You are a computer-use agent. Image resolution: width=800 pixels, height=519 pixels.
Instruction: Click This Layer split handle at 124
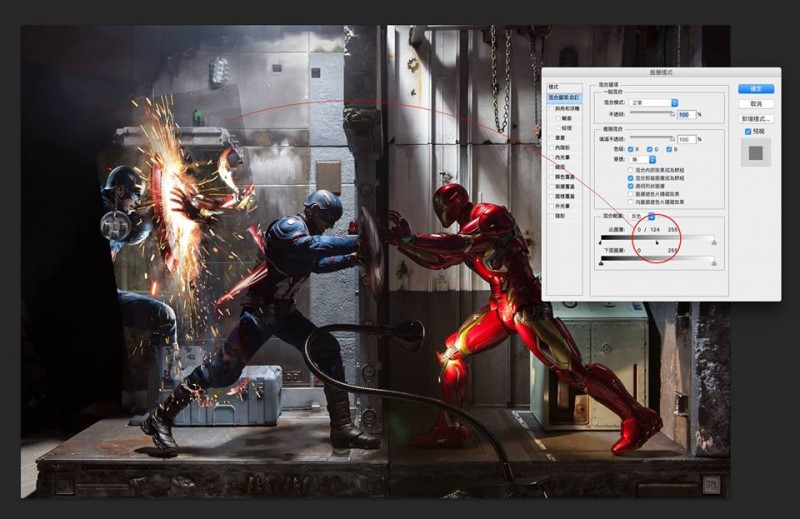coord(657,242)
